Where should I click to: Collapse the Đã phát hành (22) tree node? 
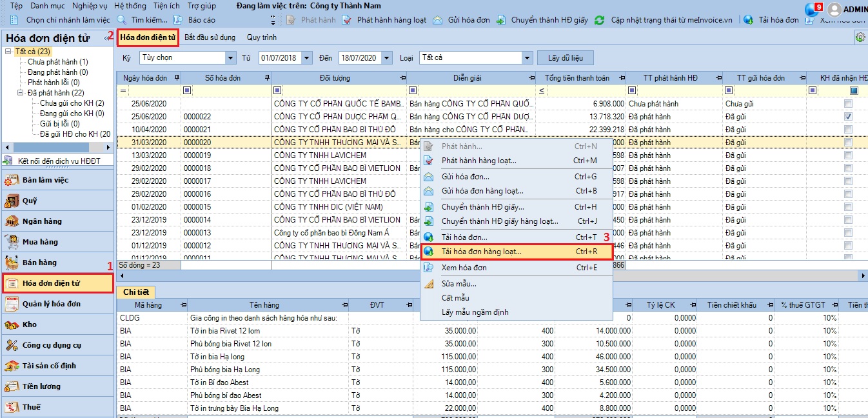click(x=21, y=93)
